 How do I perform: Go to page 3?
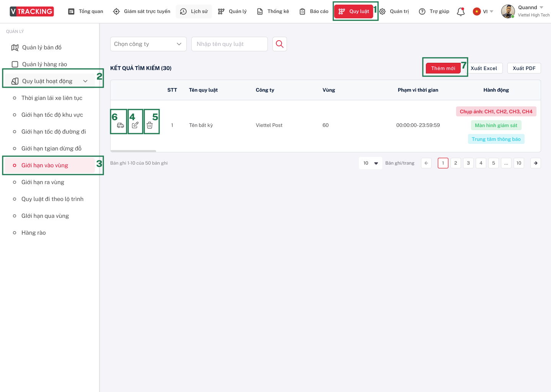pos(468,163)
